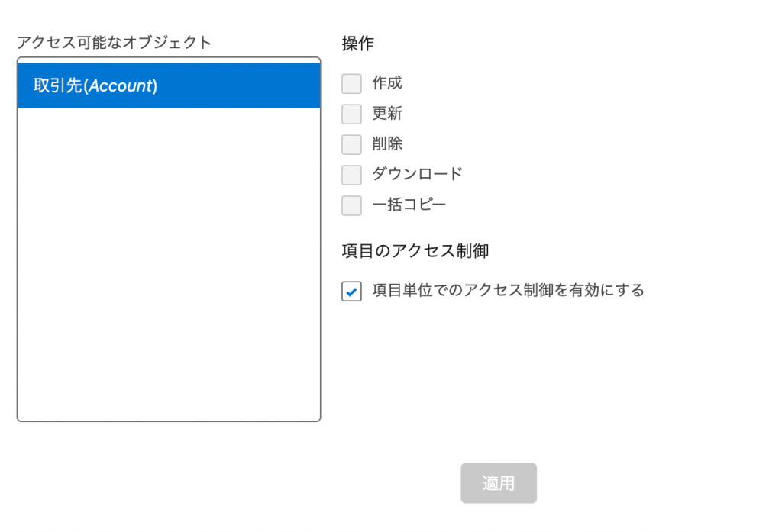Click the ダウンロード label text
782x532 pixels.
[x=418, y=174]
